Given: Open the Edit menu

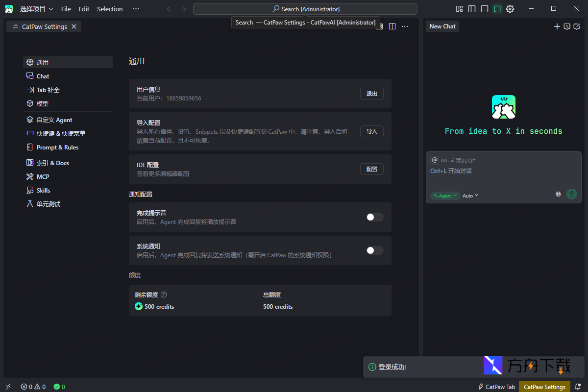Looking at the screenshot, I should [x=83, y=8].
